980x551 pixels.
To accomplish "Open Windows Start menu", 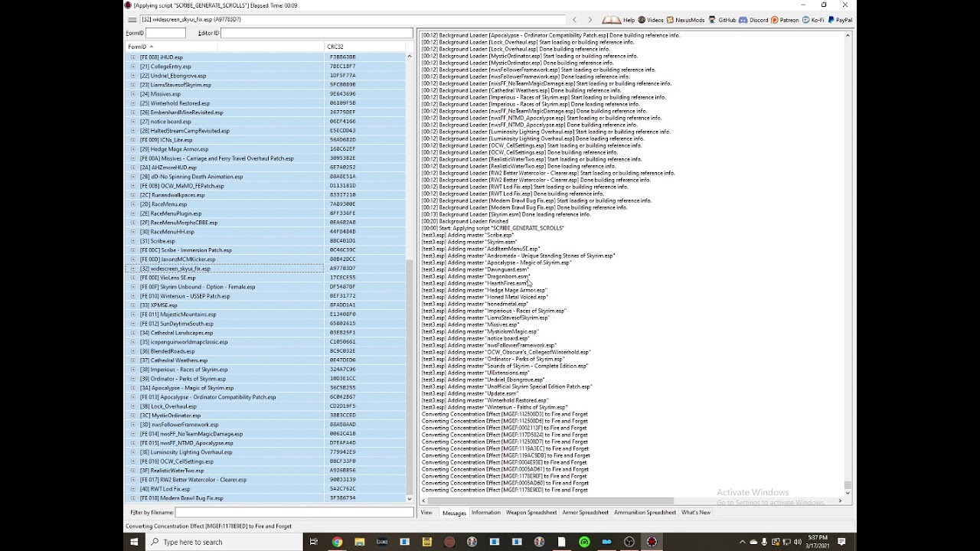I will 134,542.
